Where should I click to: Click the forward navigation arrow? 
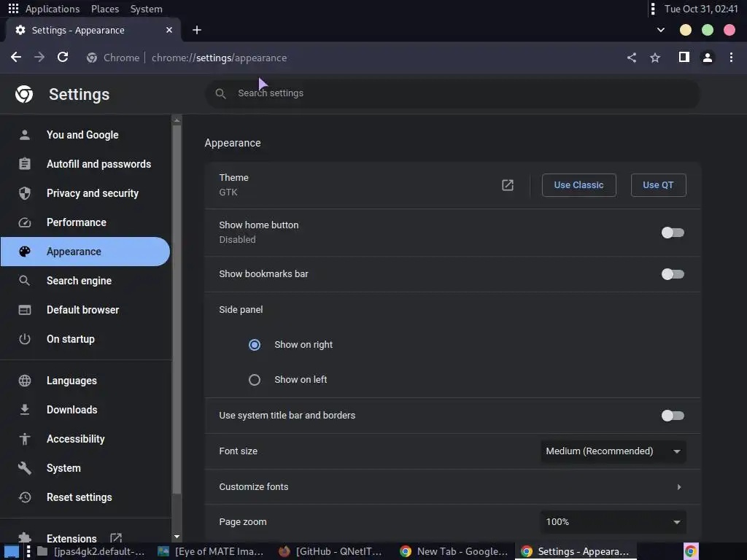[x=39, y=58]
